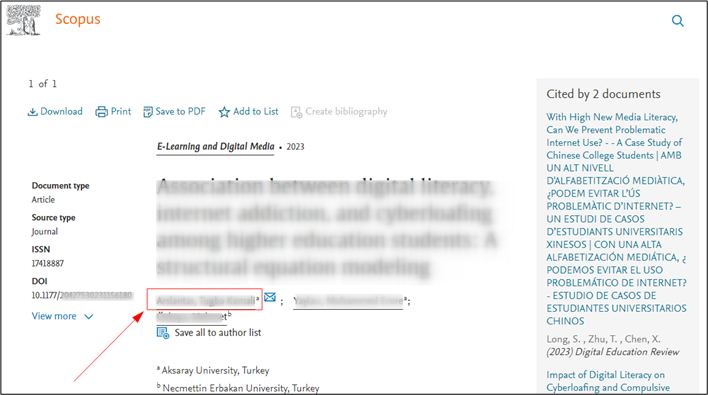Image resolution: width=708 pixels, height=395 pixels.
Task: Select the ISSN value 17418887
Action: point(47,263)
